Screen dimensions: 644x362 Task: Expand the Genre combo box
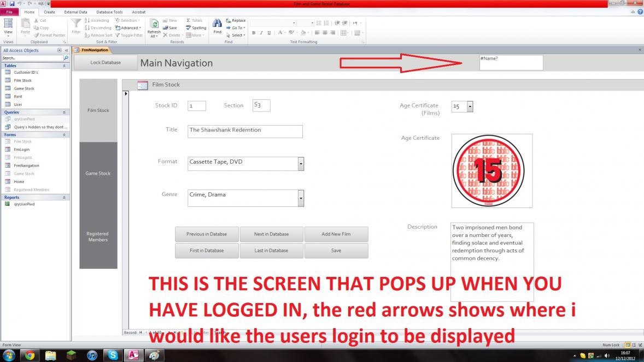301,198
